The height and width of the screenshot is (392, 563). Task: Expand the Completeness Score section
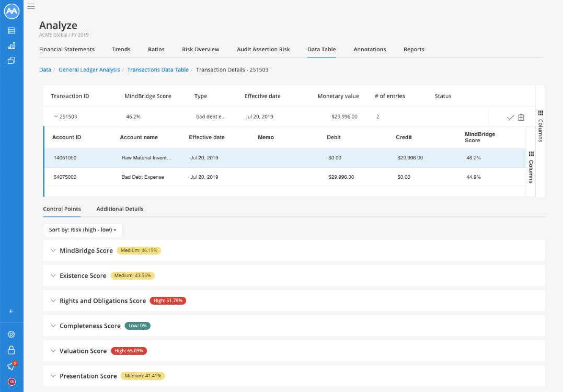[53, 326]
